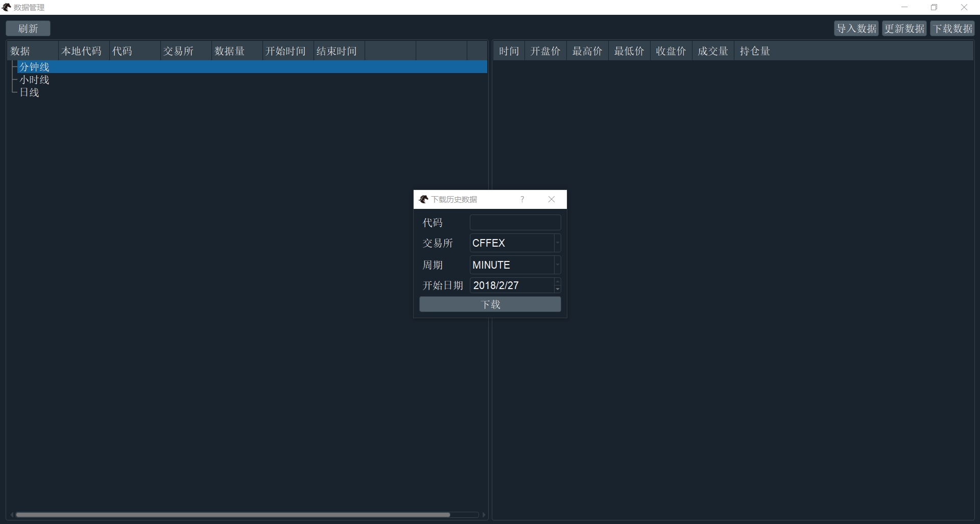Close the 下载历史数据 dialog
This screenshot has height=524, width=980.
(551, 199)
